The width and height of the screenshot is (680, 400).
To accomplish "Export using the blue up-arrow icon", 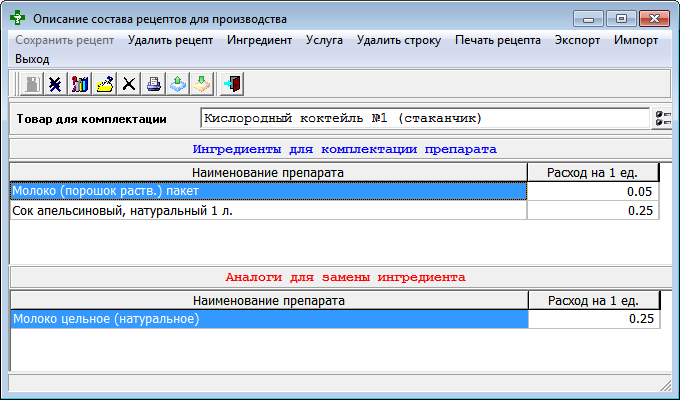I will click(x=178, y=84).
